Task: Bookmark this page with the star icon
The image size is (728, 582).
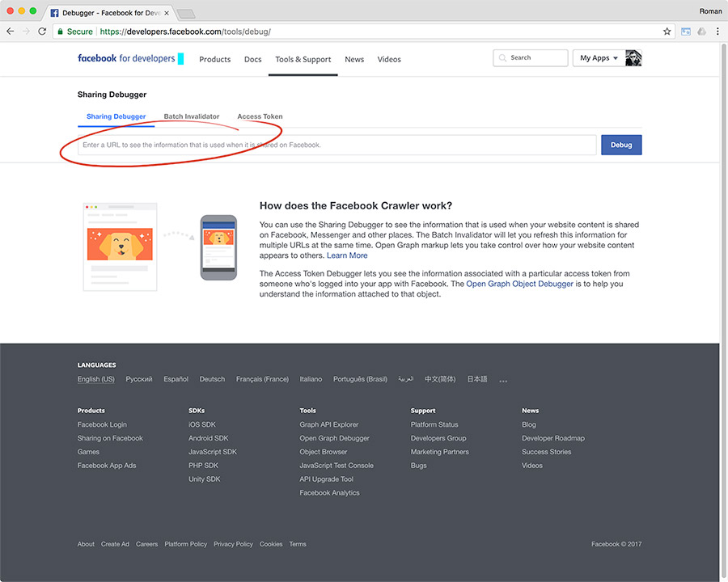Action: pyautogui.click(x=667, y=32)
